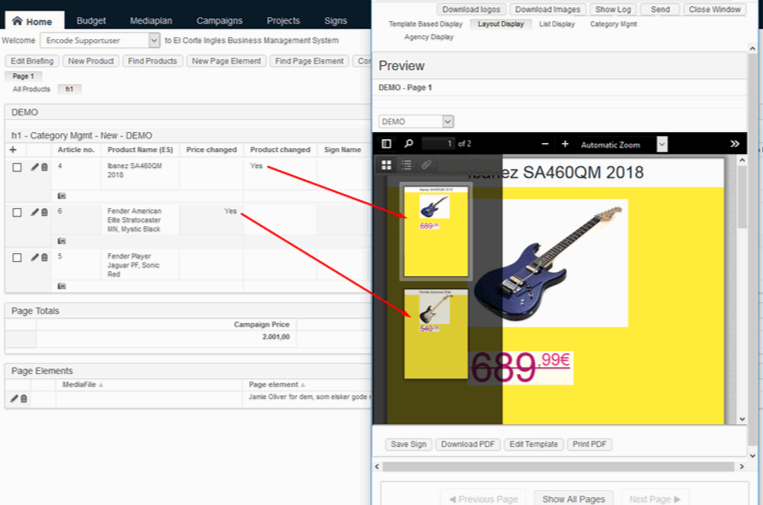Zoom in with the plus icon
Image resolution: width=763 pixels, height=505 pixels.
565,144
